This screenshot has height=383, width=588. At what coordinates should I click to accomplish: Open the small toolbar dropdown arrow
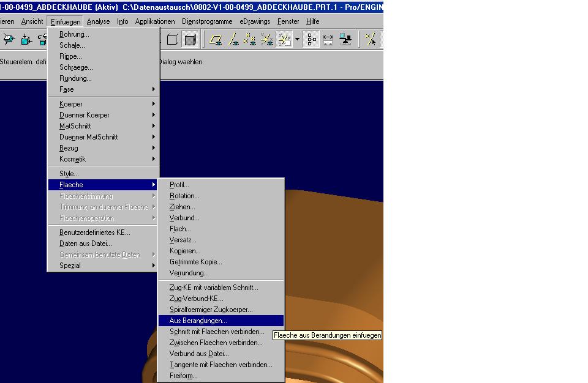(297, 39)
